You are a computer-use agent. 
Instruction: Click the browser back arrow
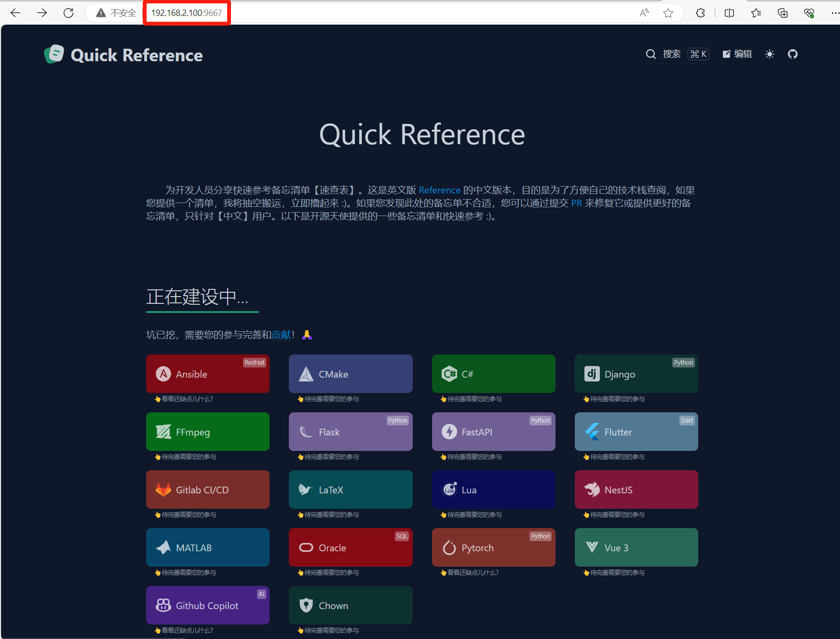pos(15,13)
